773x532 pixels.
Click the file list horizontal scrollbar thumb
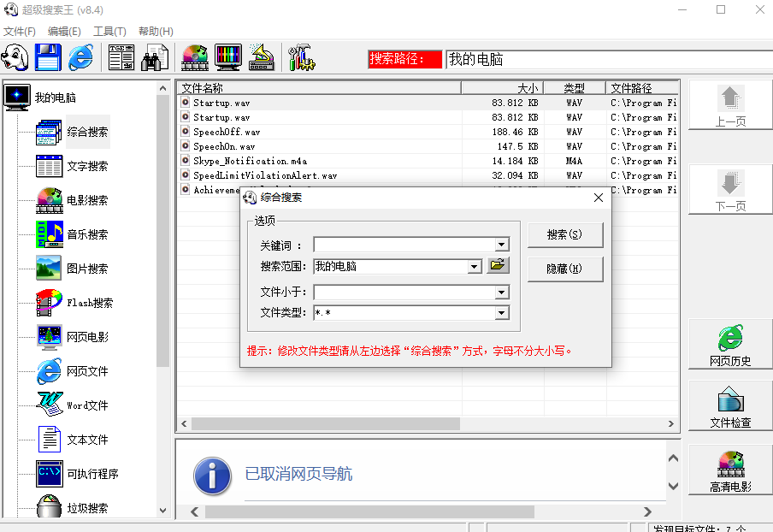(x=326, y=423)
